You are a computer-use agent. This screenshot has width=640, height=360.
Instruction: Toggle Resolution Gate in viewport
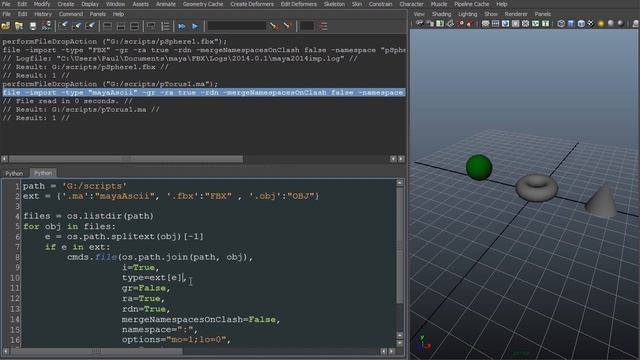coord(505,24)
